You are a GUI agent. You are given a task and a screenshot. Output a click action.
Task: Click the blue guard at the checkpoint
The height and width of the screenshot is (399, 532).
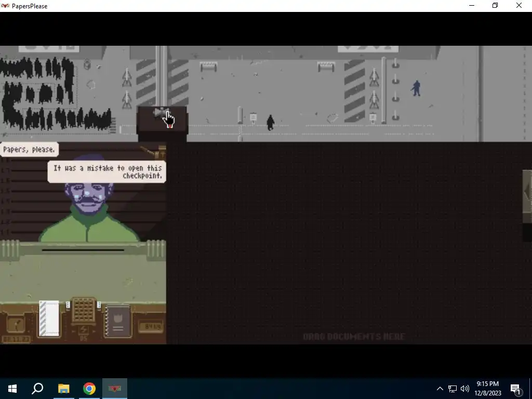coord(416,88)
